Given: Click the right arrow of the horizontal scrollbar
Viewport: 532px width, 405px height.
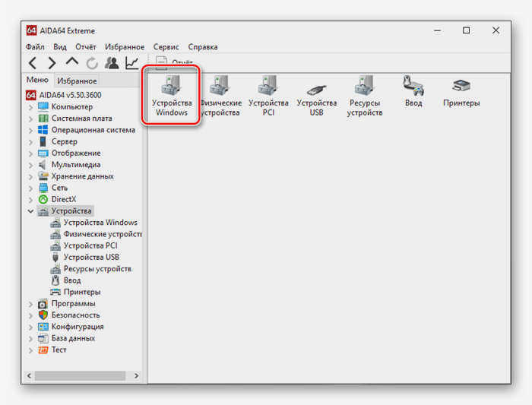Looking at the screenshot, I should pyautogui.click(x=136, y=375).
